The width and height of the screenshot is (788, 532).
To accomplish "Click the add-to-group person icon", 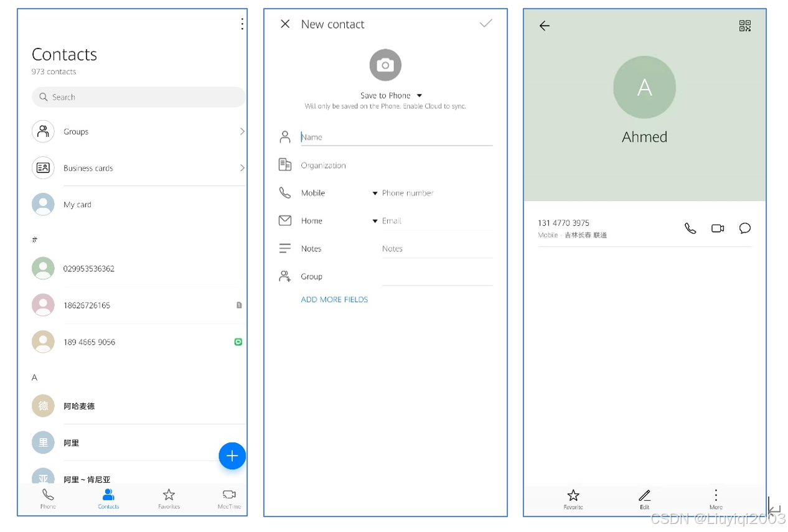I will coord(285,276).
